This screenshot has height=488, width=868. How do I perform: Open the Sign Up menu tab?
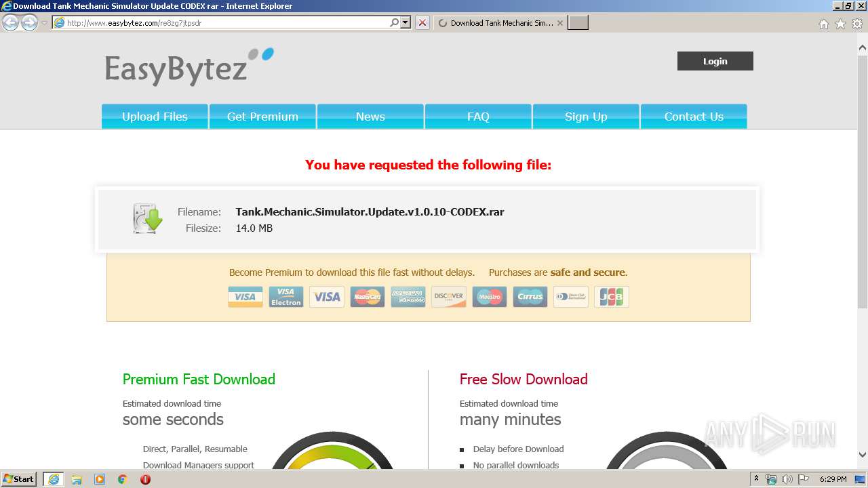(x=586, y=117)
